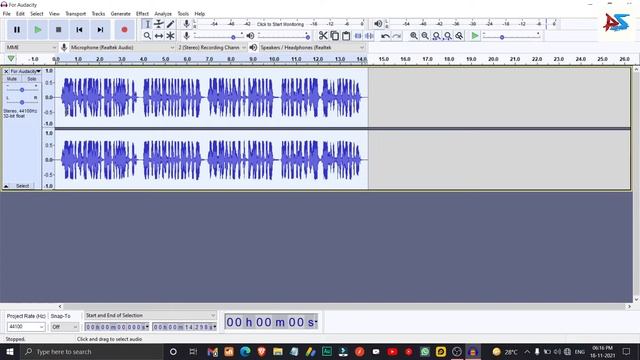This screenshot has width=640, height=360.
Task: Select the Selection (I-beam) tool
Action: pos(147,24)
